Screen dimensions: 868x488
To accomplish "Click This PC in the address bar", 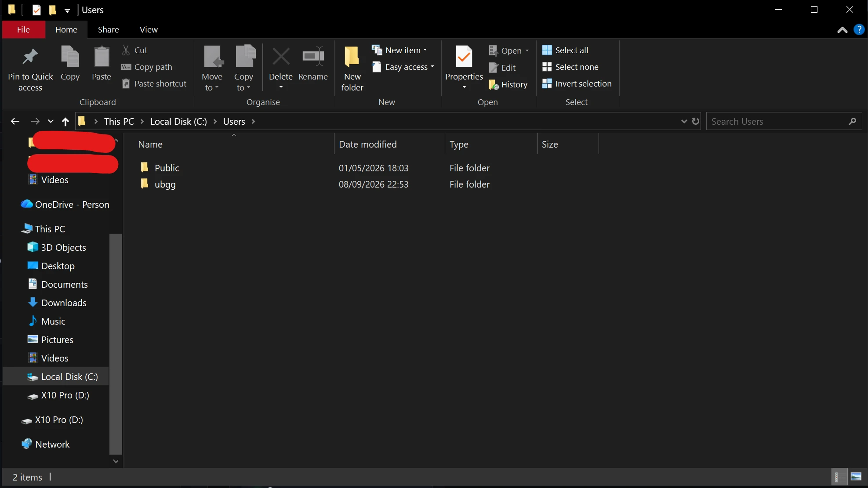I will pos(119,121).
